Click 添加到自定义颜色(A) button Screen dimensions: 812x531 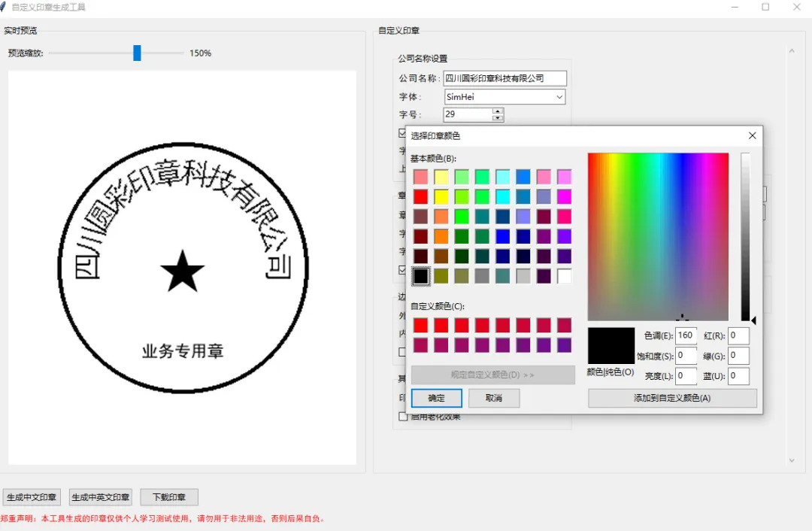(x=672, y=398)
